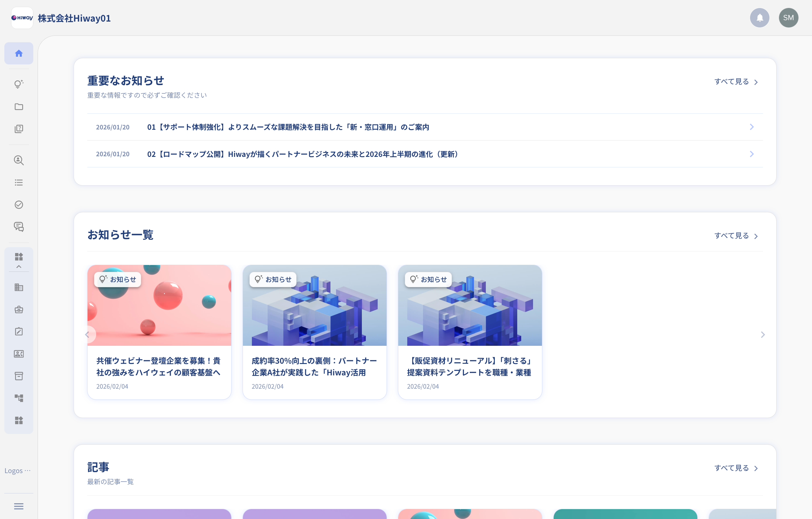The width and height of the screenshot is (812, 519).
Task: Click the 2026/01/20 date of the 01 notice
Action: 113,127
